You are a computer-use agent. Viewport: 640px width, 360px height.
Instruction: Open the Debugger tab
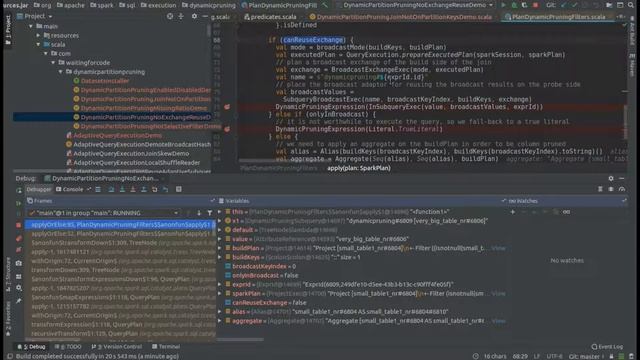coord(39,189)
